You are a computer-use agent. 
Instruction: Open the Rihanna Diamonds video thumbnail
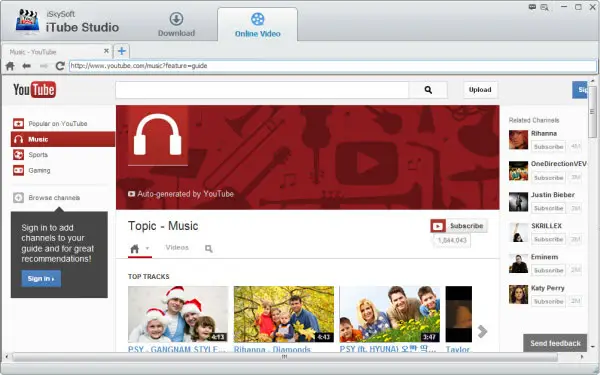[284, 314]
